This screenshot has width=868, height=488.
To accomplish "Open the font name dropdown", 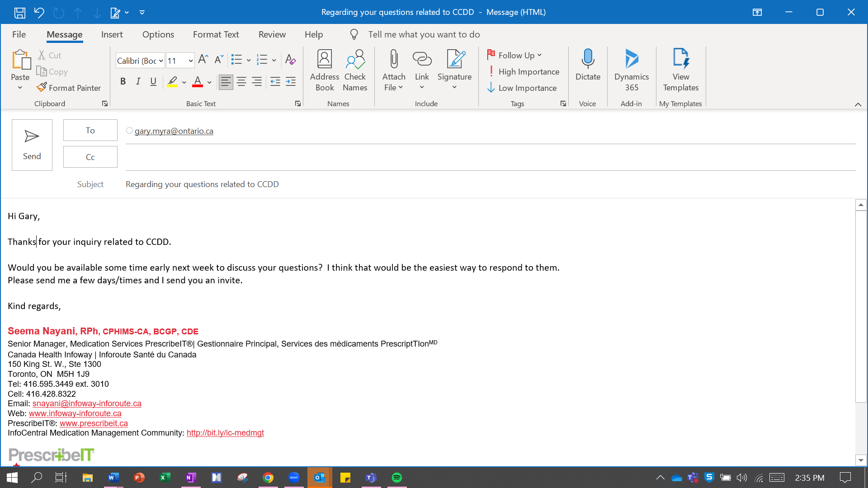I will pyautogui.click(x=161, y=61).
